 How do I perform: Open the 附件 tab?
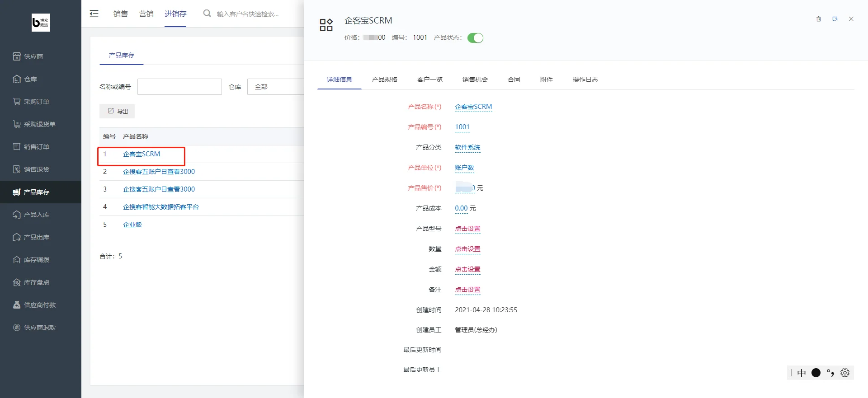point(547,80)
